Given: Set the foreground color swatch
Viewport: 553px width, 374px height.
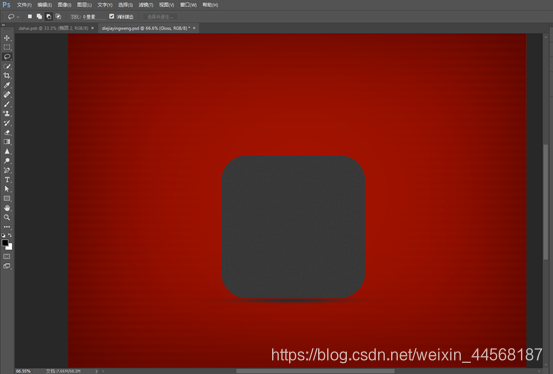Looking at the screenshot, I should tap(5, 243).
